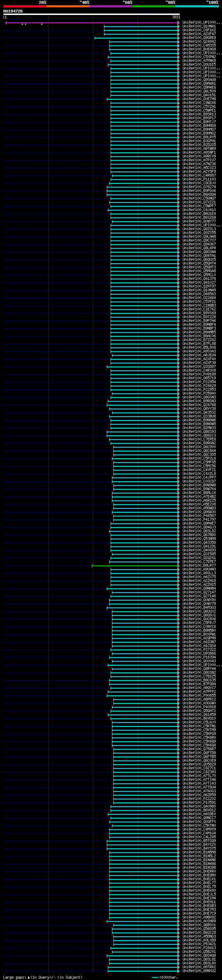Click the UniRef100_P24629 label
The height and width of the screenshot is (980, 222).
tap(199, 386)
